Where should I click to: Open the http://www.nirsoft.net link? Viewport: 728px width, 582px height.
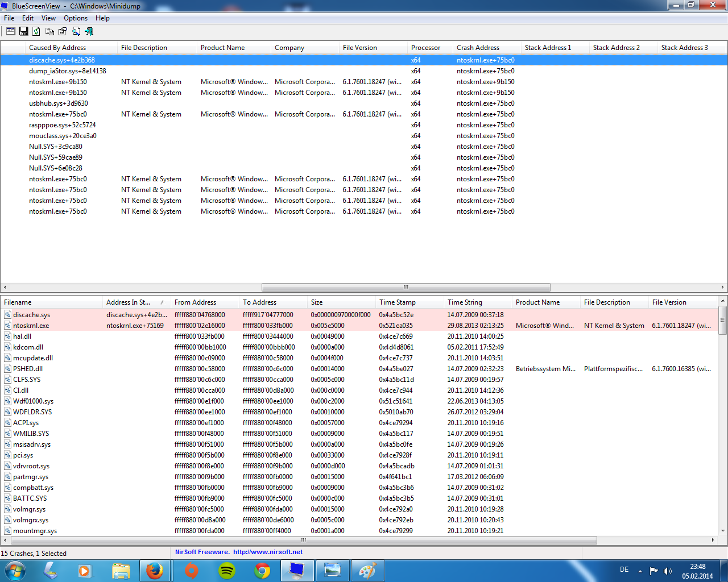[x=268, y=552]
